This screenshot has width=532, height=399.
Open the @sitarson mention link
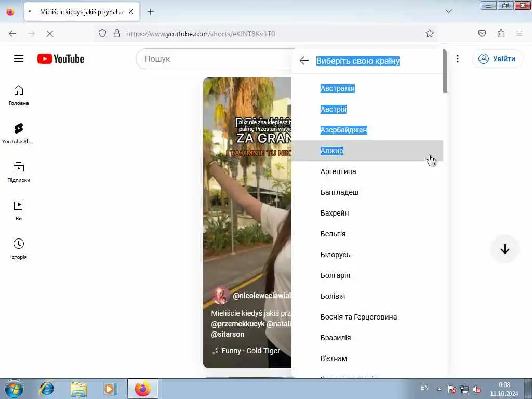228,334
